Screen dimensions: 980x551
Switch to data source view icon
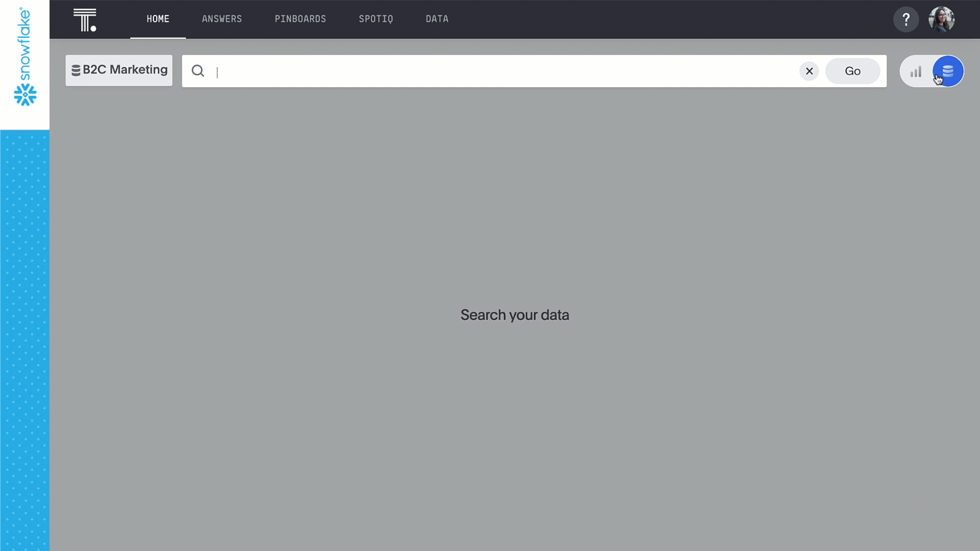[948, 71]
